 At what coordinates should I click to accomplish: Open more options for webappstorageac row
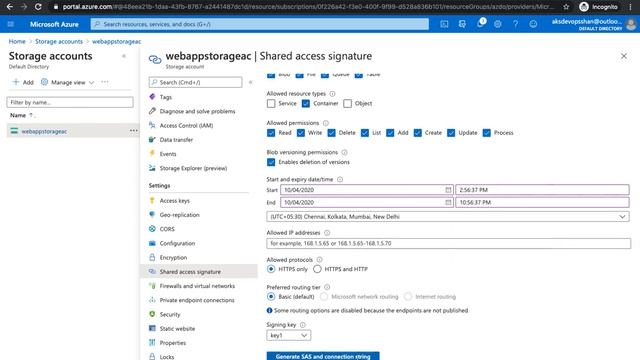133,131
